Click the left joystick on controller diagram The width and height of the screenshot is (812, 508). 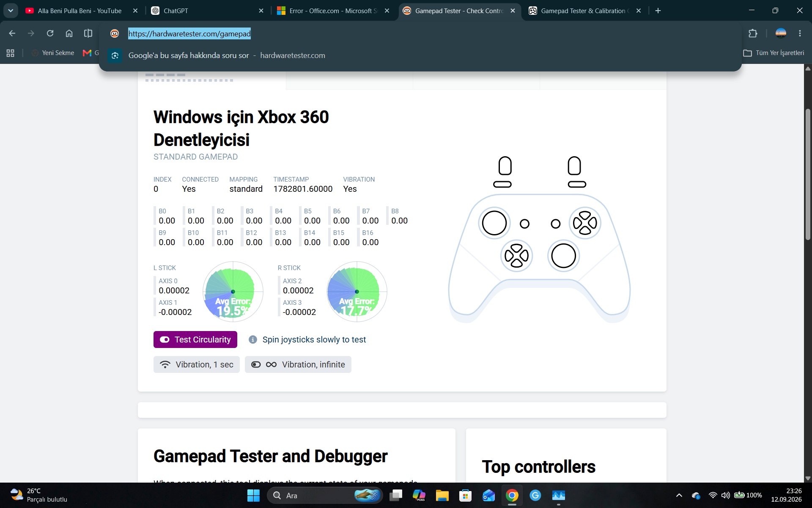(x=494, y=223)
